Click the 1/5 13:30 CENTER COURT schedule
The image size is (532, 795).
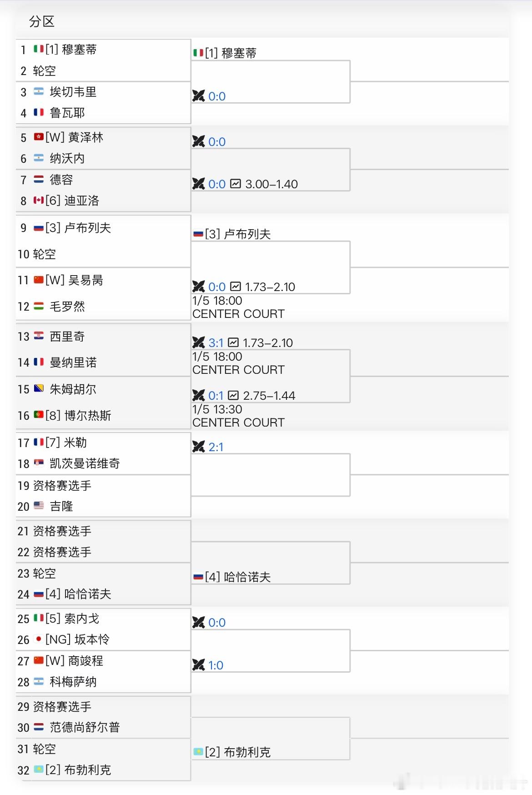[x=238, y=416]
